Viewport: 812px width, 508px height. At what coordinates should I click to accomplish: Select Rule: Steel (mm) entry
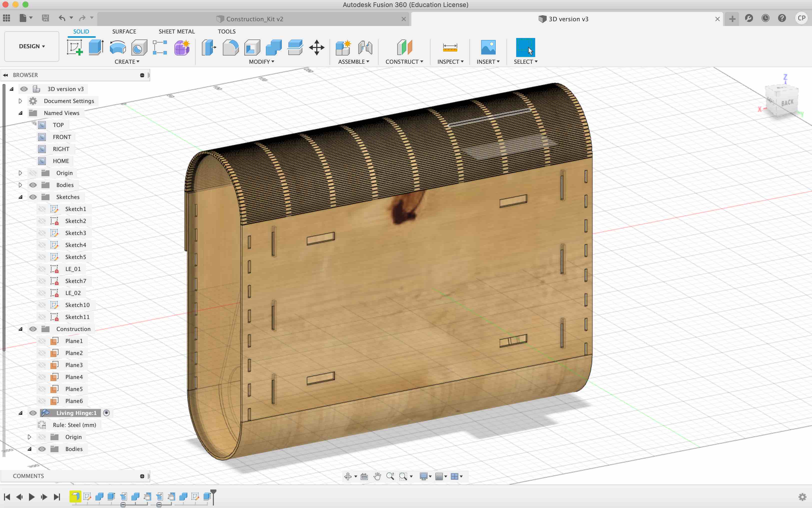point(74,425)
